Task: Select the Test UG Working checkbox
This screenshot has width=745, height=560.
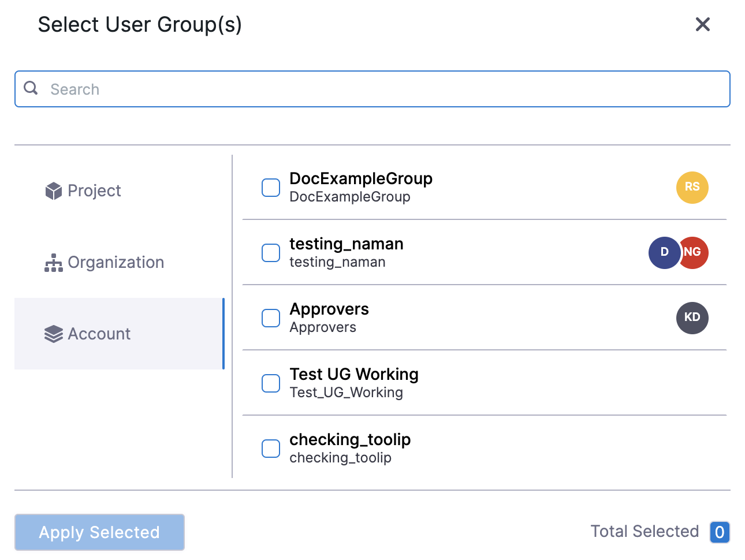Action: point(271,383)
